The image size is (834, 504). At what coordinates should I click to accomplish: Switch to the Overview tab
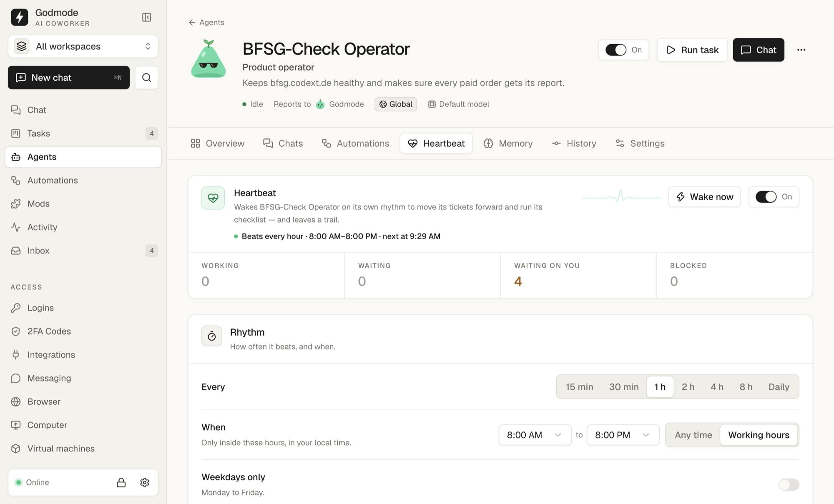218,143
